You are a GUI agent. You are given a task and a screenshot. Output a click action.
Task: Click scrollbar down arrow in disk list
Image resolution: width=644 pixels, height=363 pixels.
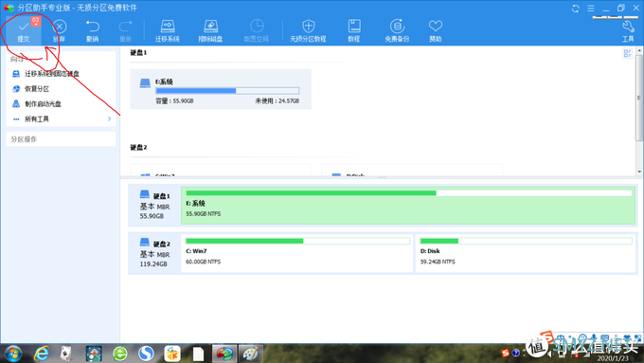click(x=639, y=172)
